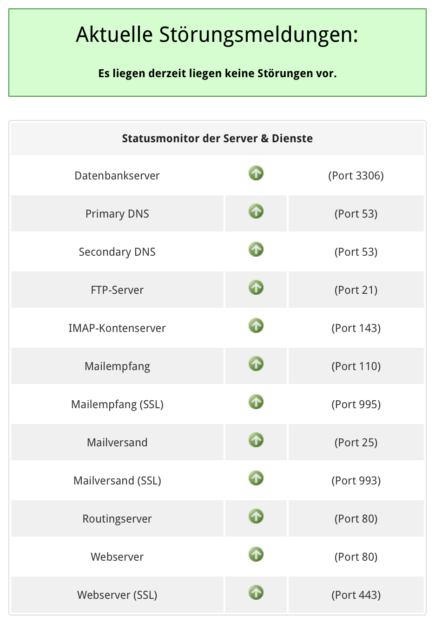
Task: Click the Mailempfang (SSL) status arrow icon
Action: (256, 402)
